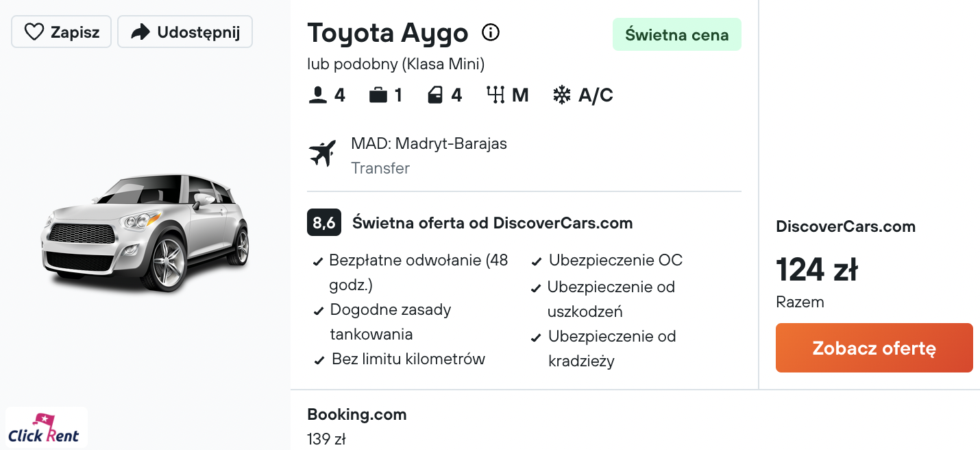Open the Zobacz ofertę button
Image resolution: width=980 pixels, height=450 pixels.
[874, 348]
